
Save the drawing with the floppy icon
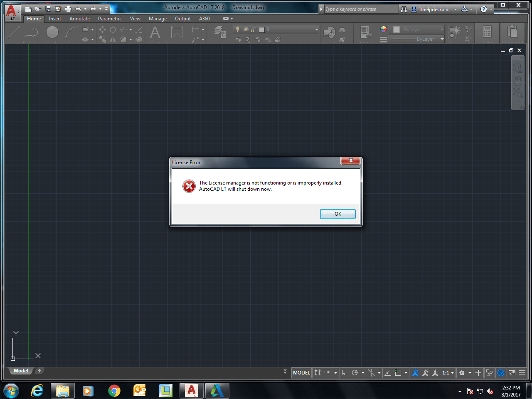click(x=48, y=9)
